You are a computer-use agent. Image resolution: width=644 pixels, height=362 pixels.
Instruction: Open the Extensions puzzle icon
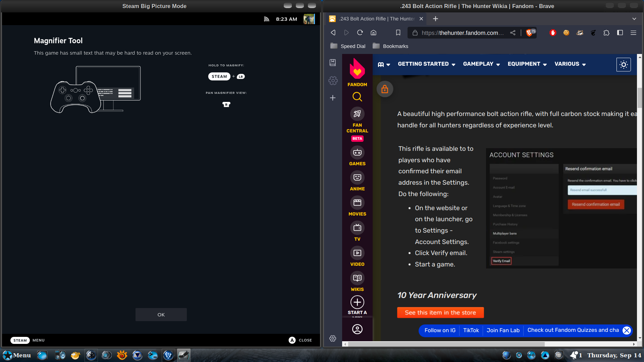point(606,33)
